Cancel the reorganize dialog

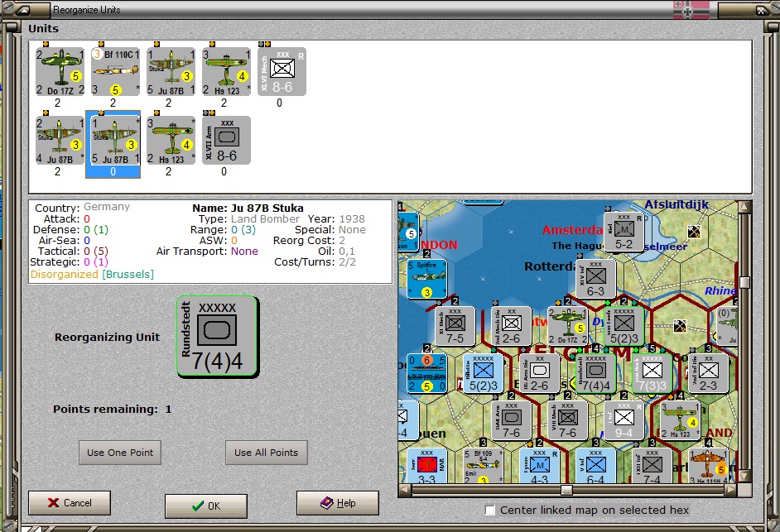(x=70, y=503)
